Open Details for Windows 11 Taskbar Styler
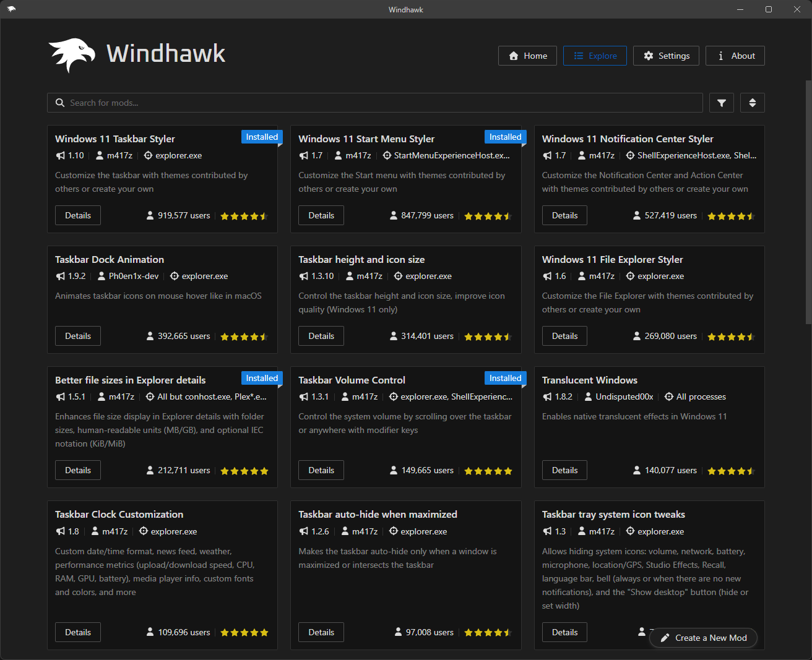Image resolution: width=812 pixels, height=660 pixels. click(x=78, y=215)
